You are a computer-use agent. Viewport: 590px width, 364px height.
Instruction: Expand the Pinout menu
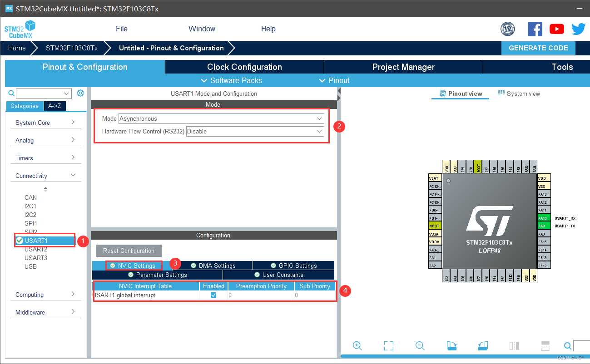[x=334, y=80]
